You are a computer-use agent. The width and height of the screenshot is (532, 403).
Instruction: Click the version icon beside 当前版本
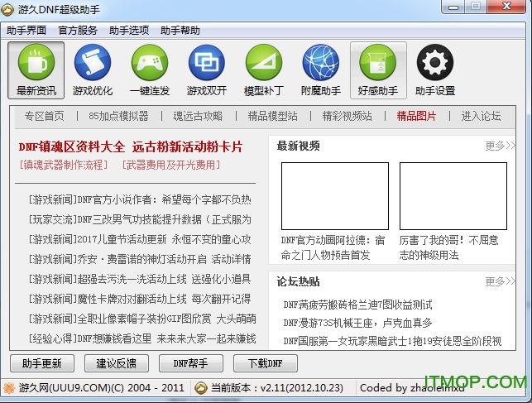pos(201,388)
